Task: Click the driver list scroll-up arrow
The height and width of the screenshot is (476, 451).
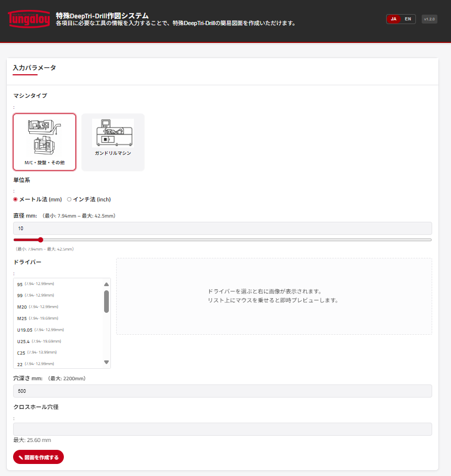Action: (106, 285)
